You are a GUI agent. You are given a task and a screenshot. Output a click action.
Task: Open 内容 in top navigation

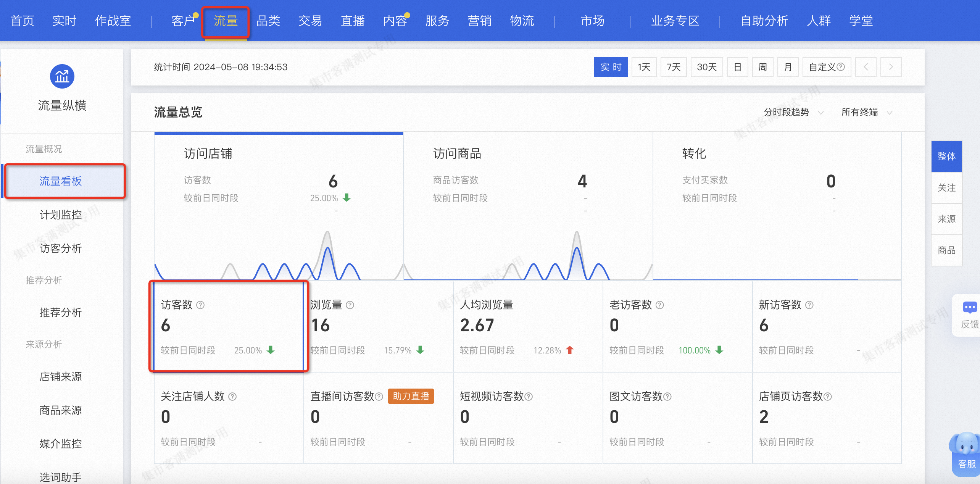click(395, 21)
